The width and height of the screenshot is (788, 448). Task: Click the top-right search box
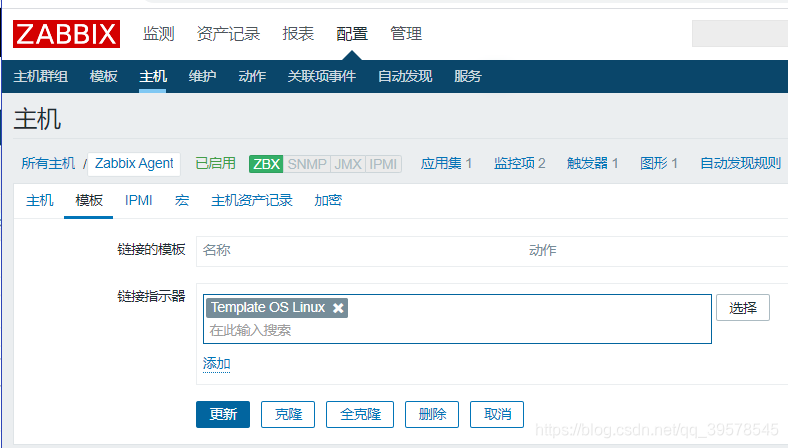point(740,34)
